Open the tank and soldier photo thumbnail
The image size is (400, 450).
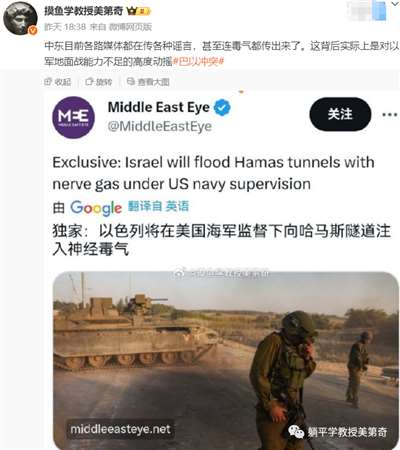tap(226, 360)
